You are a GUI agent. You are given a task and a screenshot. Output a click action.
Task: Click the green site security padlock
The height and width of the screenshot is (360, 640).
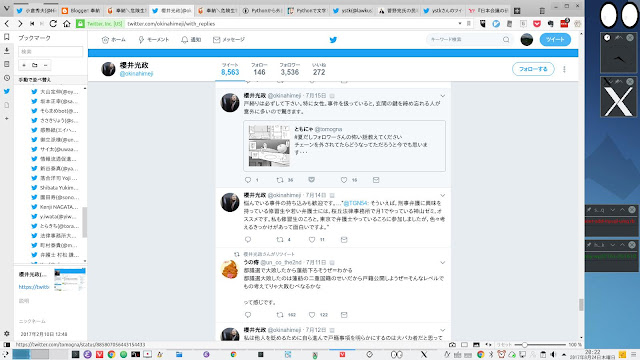(80, 24)
